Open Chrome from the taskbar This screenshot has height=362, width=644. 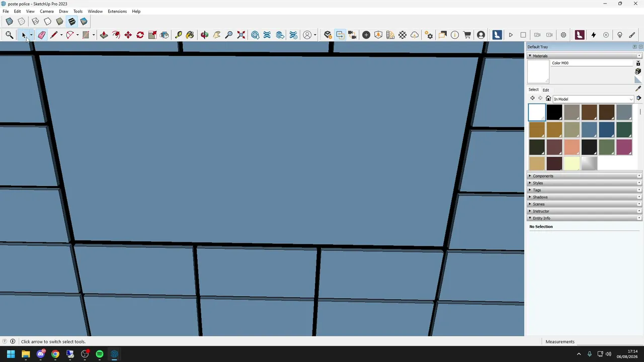tap(55, 354)
